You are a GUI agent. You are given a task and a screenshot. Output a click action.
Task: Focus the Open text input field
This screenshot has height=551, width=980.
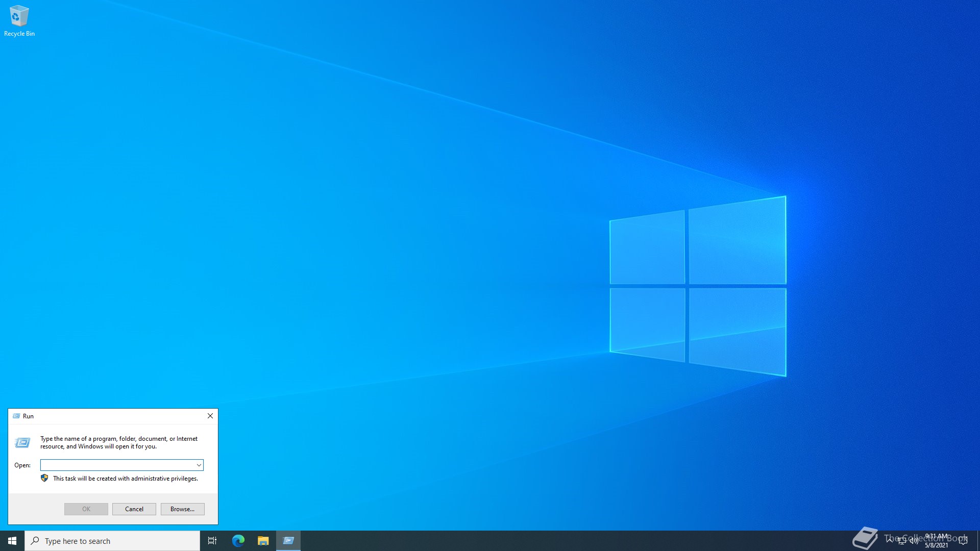click(x=117, y=465)
